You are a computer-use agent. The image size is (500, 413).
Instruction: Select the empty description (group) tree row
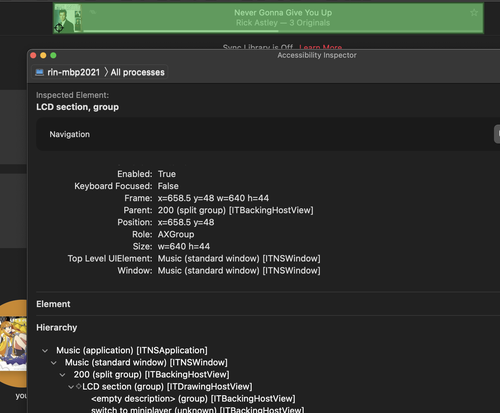point(193,399)
